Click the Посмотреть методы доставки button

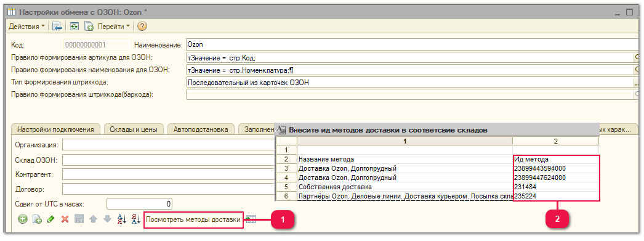[193, 219]
